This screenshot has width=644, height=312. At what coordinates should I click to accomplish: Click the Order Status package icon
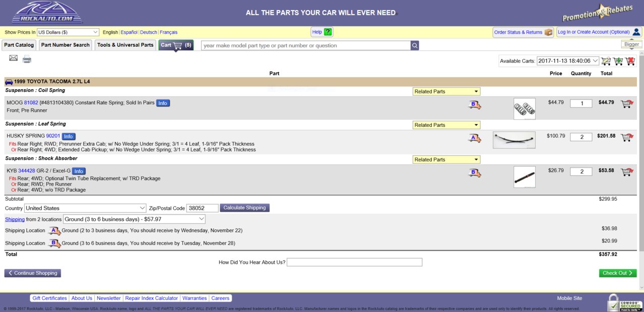point(548,32)
